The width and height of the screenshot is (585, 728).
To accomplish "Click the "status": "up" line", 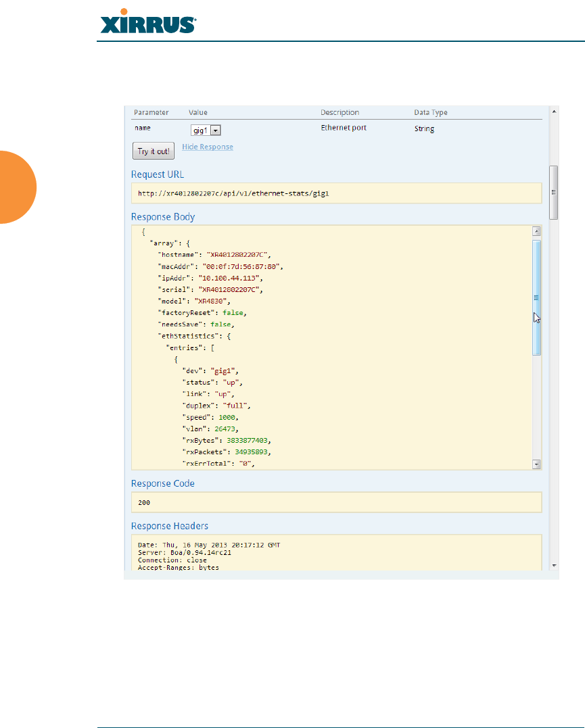I will point(212,383).
